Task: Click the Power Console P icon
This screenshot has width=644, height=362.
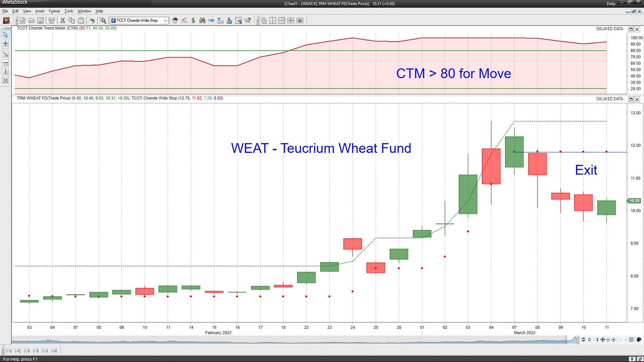Action: coord(6,20)
